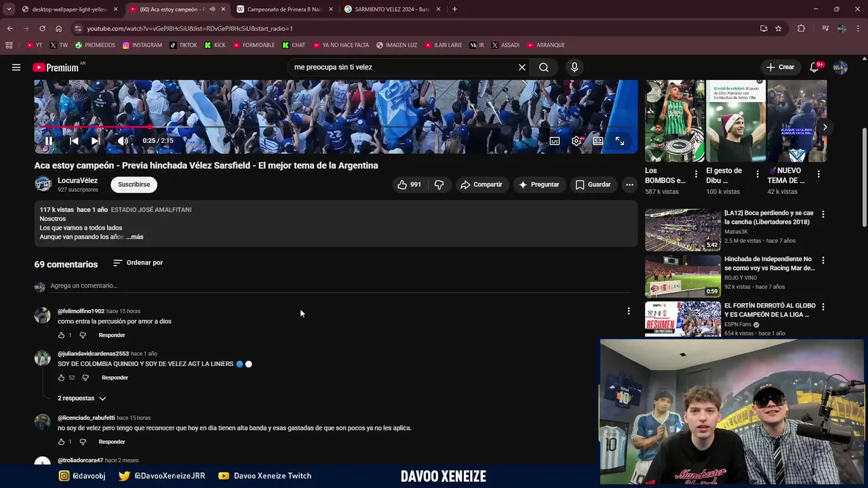
Task: Toggle subtitles on the player
Action: [x=555, y=141]
